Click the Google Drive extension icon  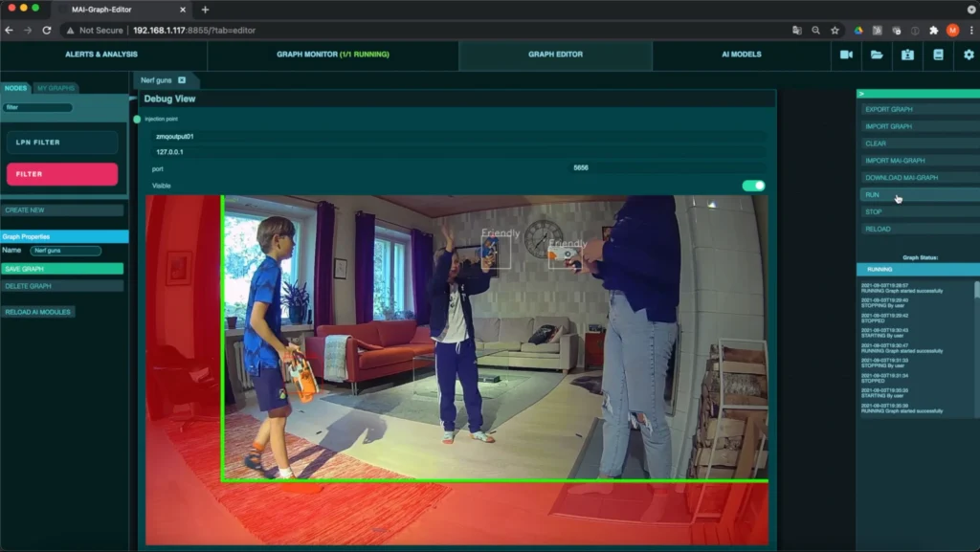click(858, 31)
